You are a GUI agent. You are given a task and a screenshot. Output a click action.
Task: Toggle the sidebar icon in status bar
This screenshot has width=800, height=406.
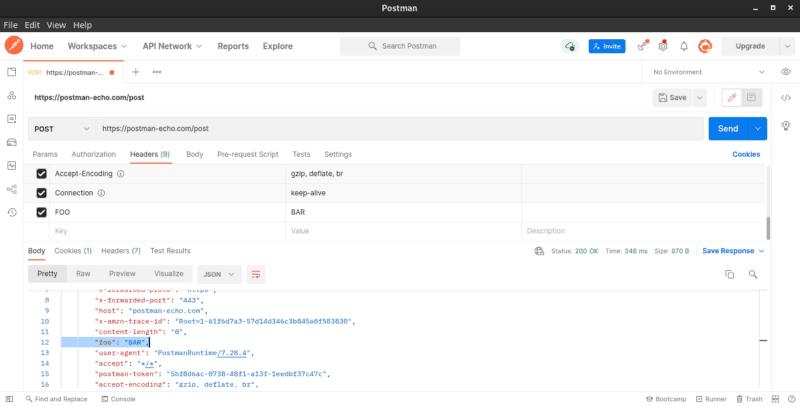click(9, 399)
